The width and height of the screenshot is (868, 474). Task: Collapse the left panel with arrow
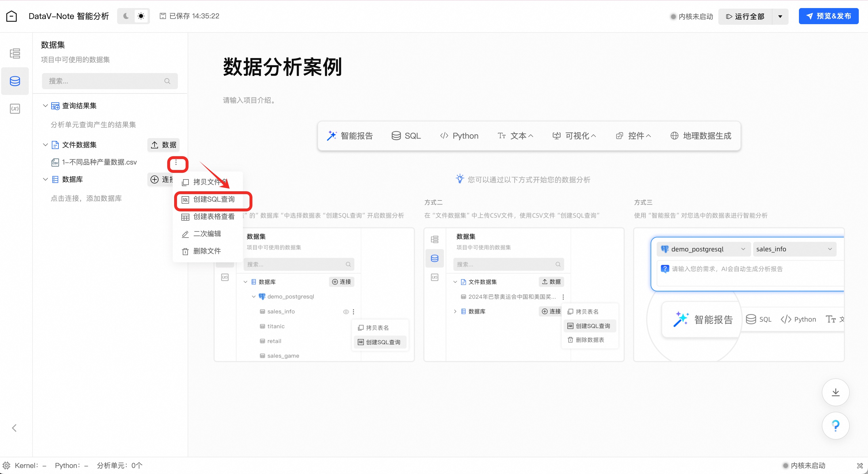coord(14,428)
